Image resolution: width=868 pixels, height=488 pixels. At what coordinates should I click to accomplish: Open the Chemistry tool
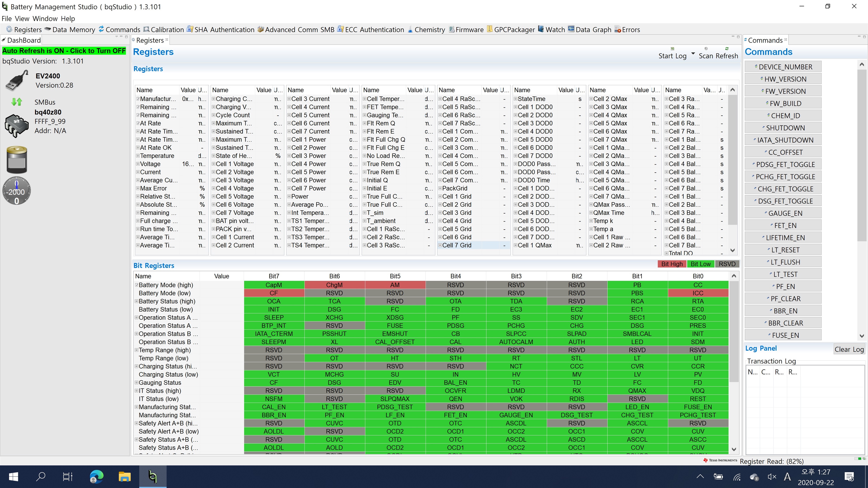tap(426, 29)
